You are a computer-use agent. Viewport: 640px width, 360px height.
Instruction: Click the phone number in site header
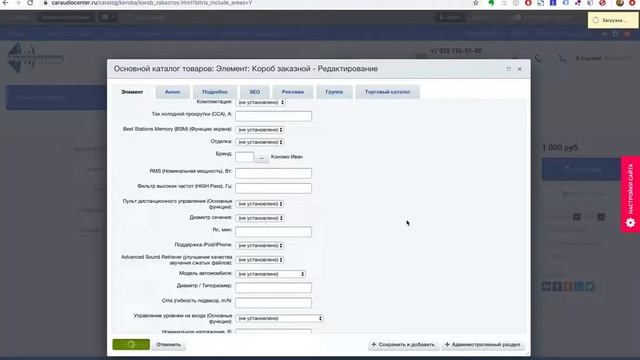point(456,51)
